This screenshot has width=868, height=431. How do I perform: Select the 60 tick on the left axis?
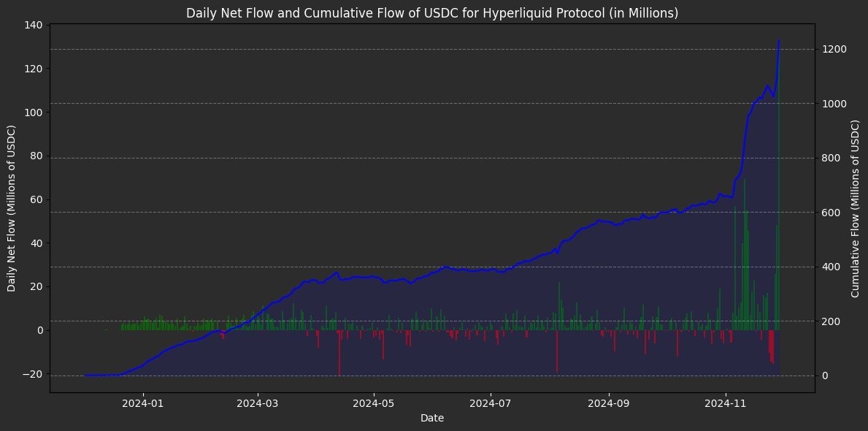[x=38, y=199]
